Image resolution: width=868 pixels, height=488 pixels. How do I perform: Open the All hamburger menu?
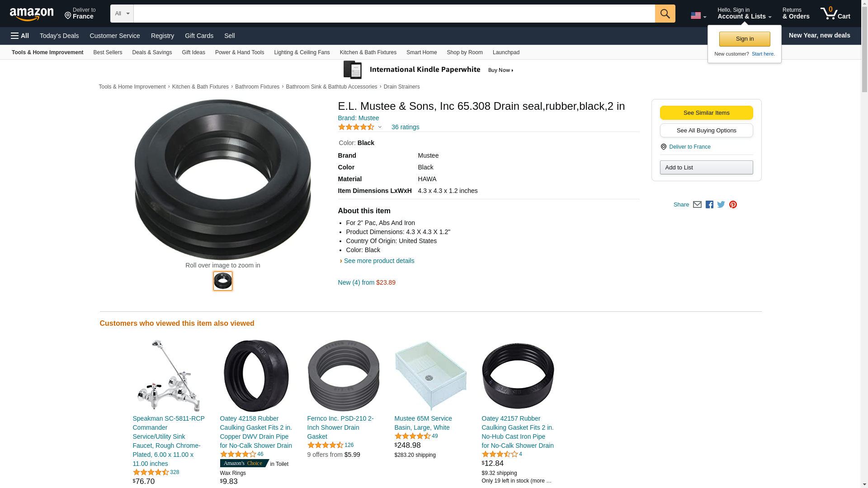tap(20, 36)
